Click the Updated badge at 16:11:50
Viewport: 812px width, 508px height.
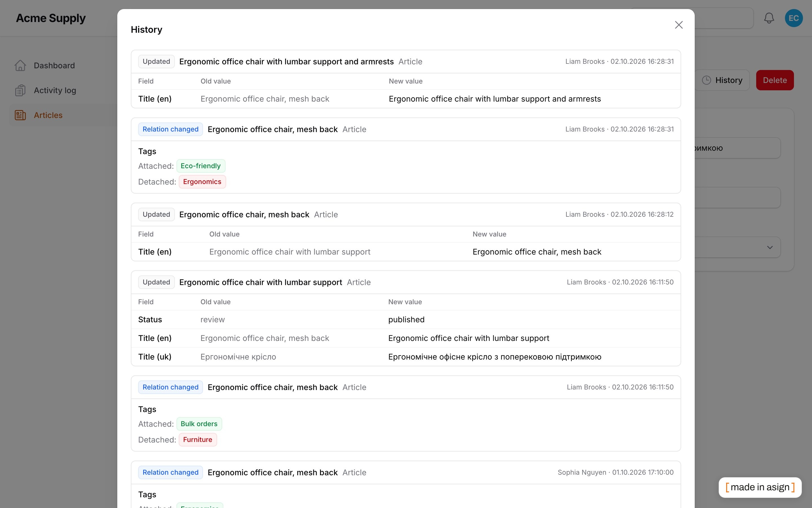tap(156, 282)
